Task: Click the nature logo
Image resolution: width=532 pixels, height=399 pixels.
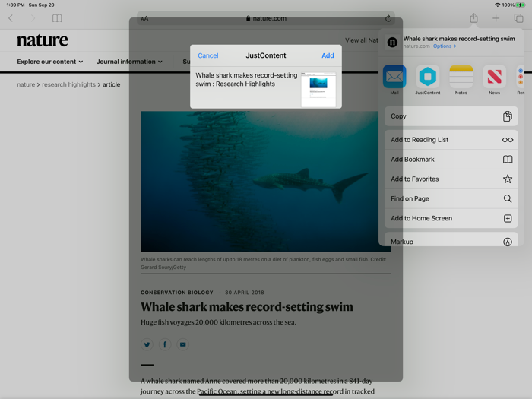Action: pyautogui.click(x=43, y=40)
